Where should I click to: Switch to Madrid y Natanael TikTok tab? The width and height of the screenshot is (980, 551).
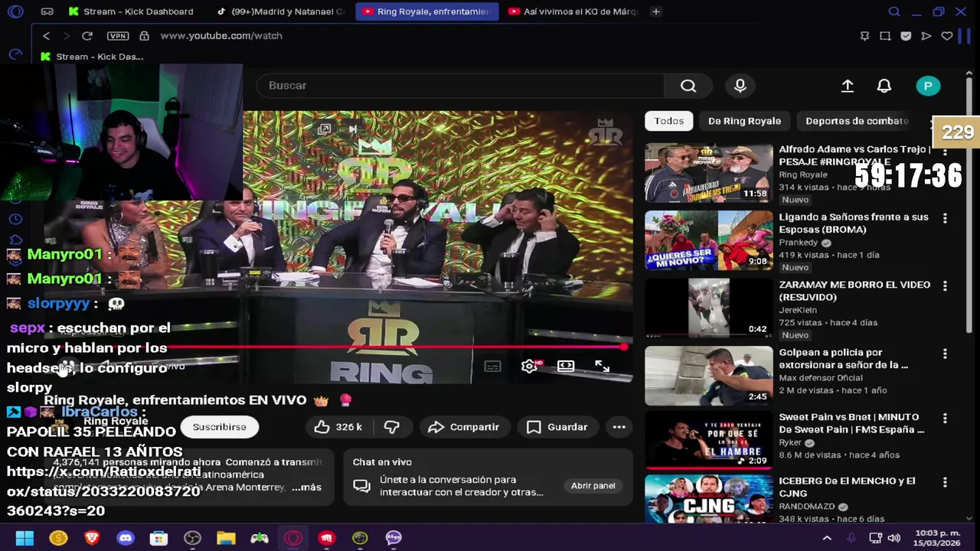(280, 11)
